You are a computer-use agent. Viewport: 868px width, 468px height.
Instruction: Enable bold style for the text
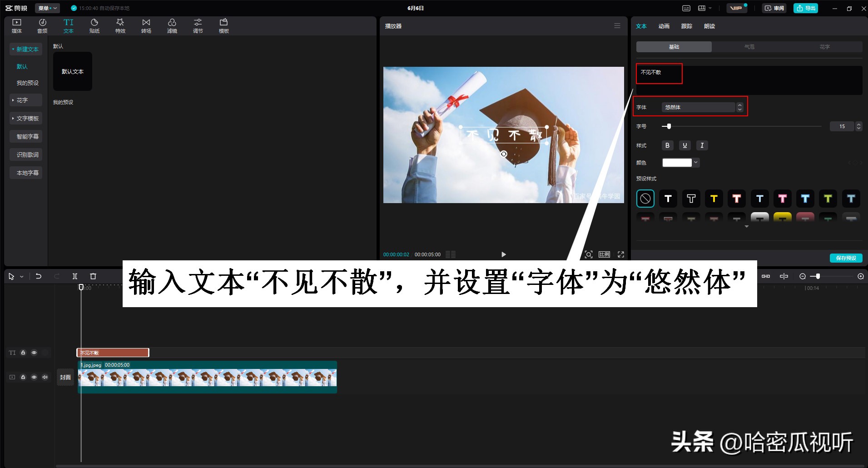coord(667,145)
